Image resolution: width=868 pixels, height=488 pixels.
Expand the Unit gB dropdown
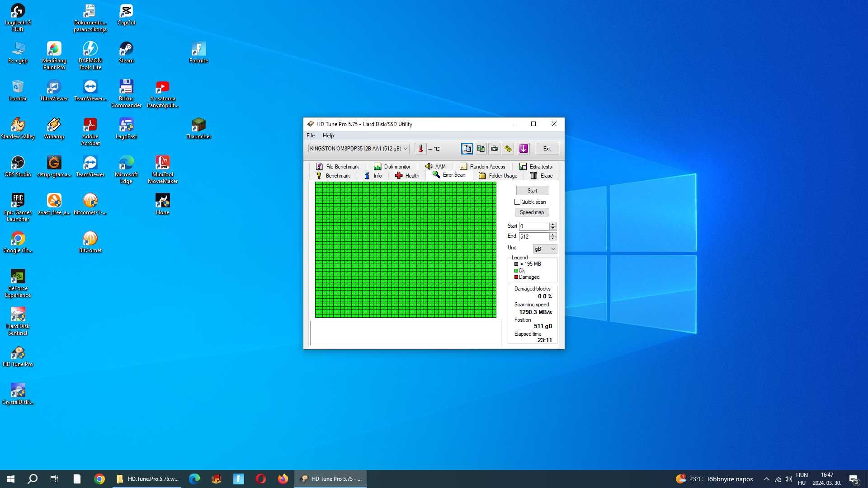click(x=545, y=249)
